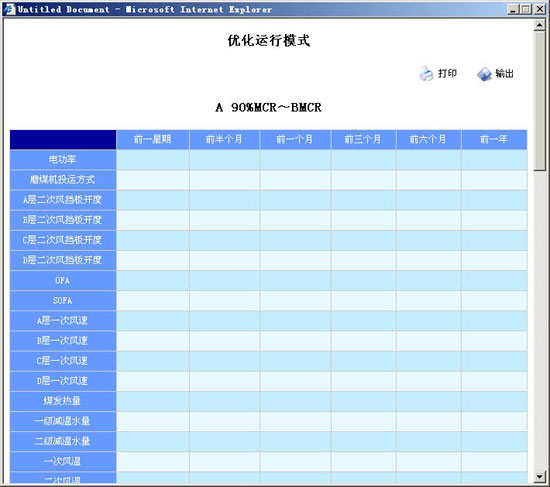550x487 pixels.
Task: Click the SOFA row label
Action: tap(63, 300)
